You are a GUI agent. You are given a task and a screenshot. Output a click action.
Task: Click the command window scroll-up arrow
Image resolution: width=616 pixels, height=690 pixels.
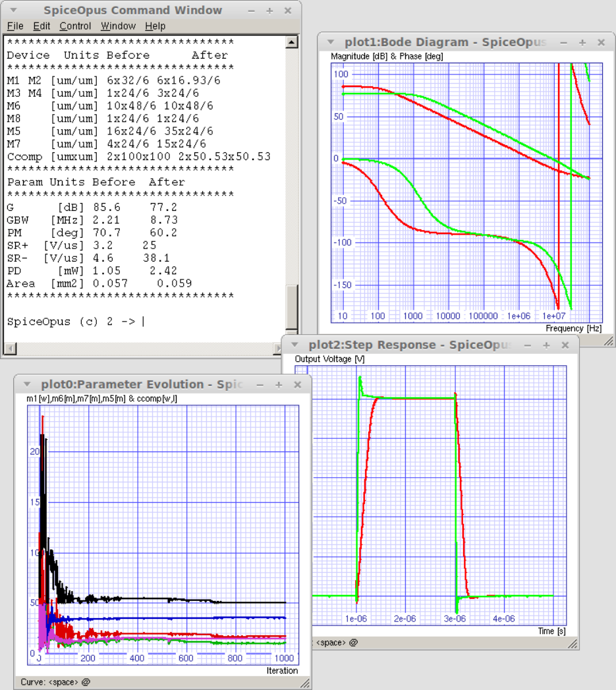292,42
